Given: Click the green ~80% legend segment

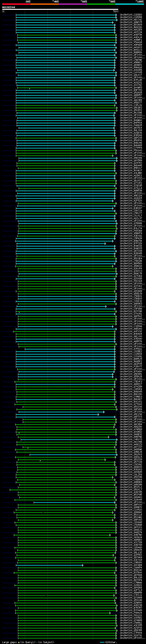Looking at the screenshot, I should pos(101,4).
